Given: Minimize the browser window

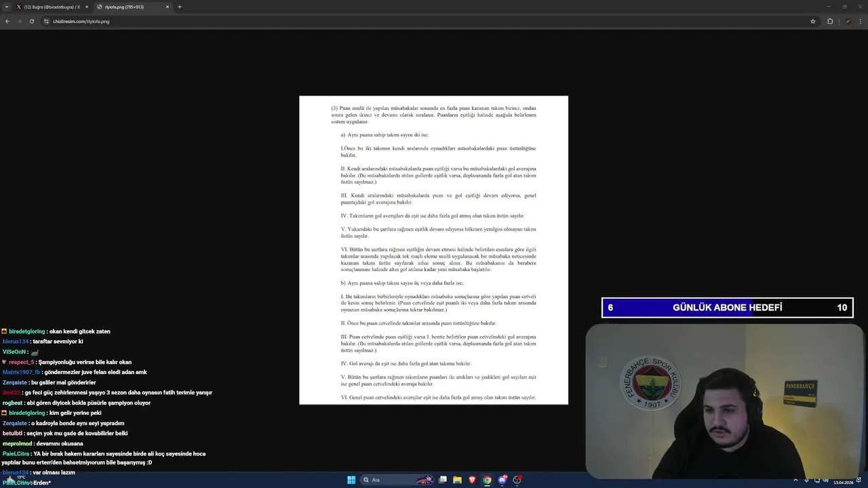Looking at the screenshot, I should (829, 7).
